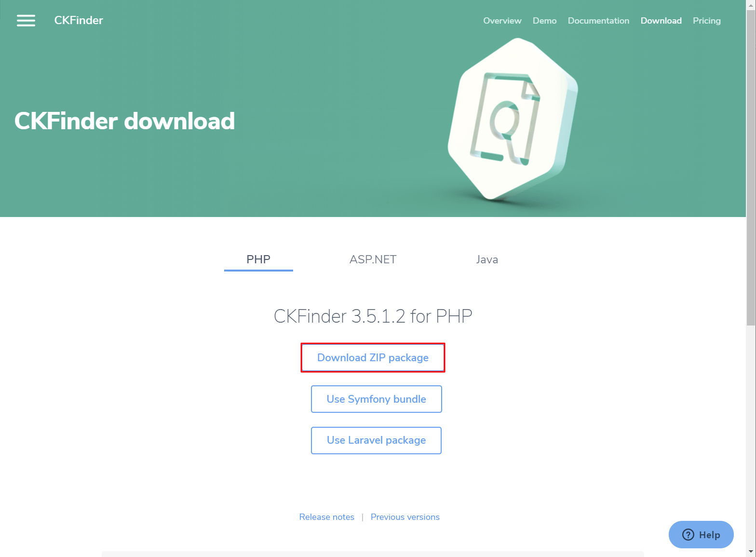The height and width of the screenshot is (557, 756).
Task: Switch to the Java tab
Action: [x=487, y=259]
